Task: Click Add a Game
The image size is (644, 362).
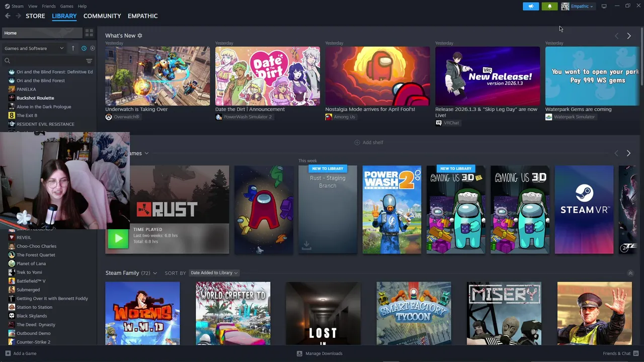Action: [21, 353]
